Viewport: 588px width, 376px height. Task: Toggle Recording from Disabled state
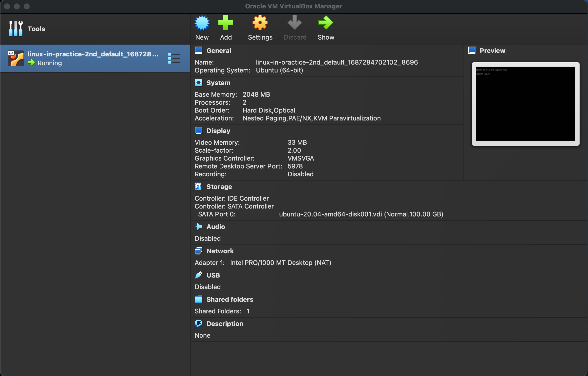pos(300,174)
